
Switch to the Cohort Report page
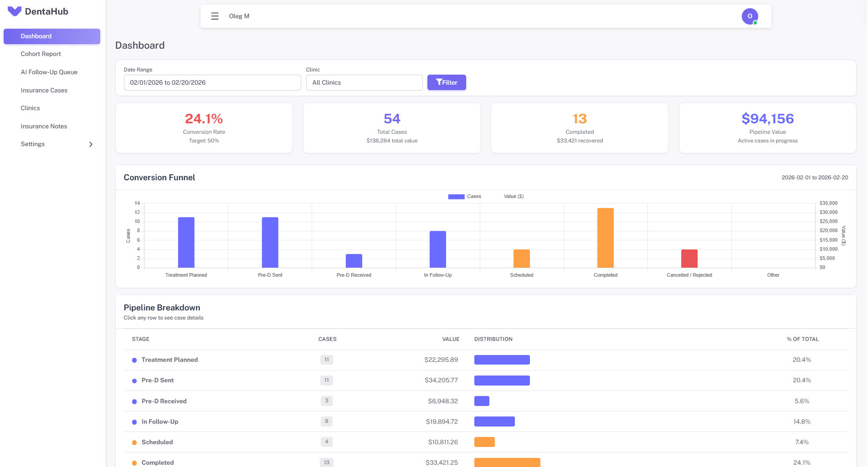41,54
